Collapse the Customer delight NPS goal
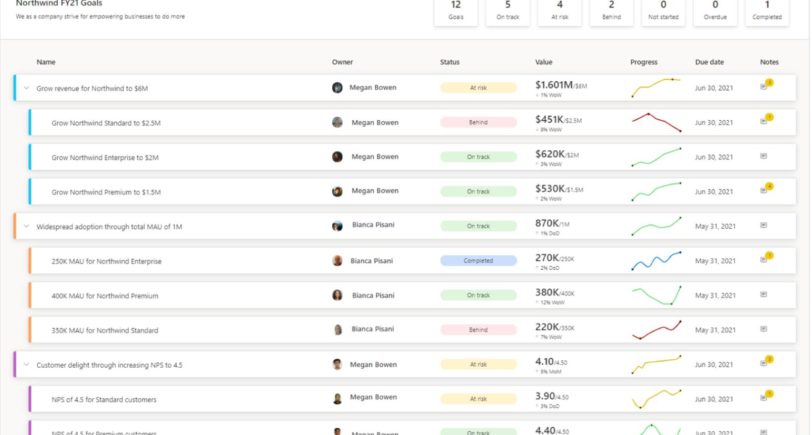The image size is (812, 435). coord(26,365)
